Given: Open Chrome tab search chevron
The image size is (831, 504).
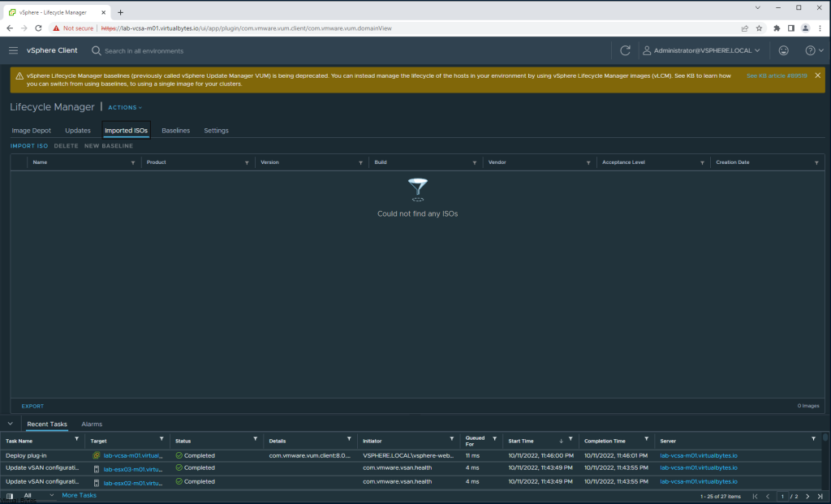Looking at the screenshot, I should pos(757,8).
